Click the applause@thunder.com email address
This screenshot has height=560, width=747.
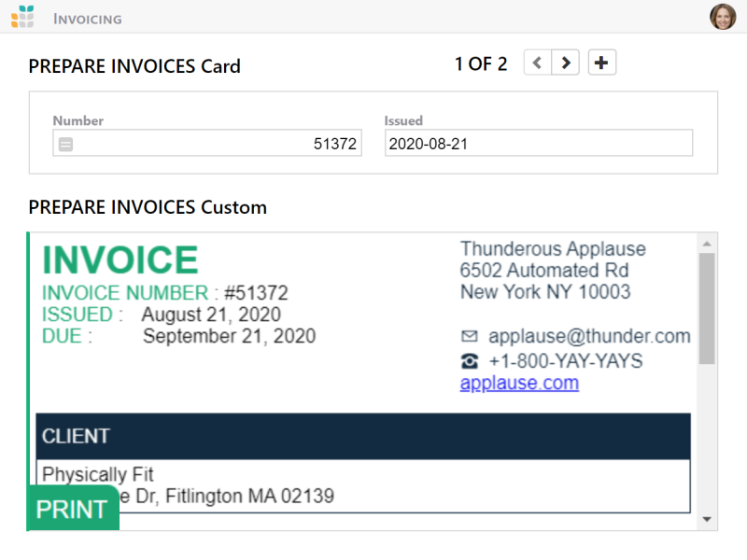(x=589, y=337)
